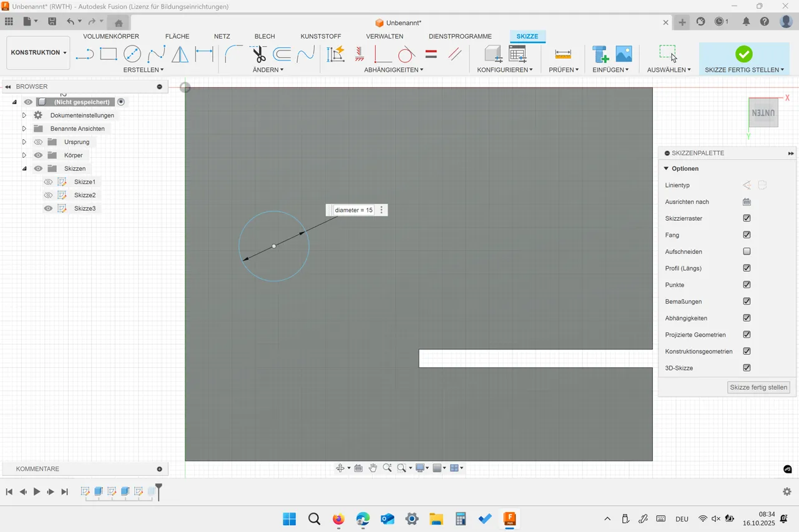Screen dimensions: 799x532
Task: Open the KONFIGURIEREN dropdown menu
Action: [x=505, y=70]
